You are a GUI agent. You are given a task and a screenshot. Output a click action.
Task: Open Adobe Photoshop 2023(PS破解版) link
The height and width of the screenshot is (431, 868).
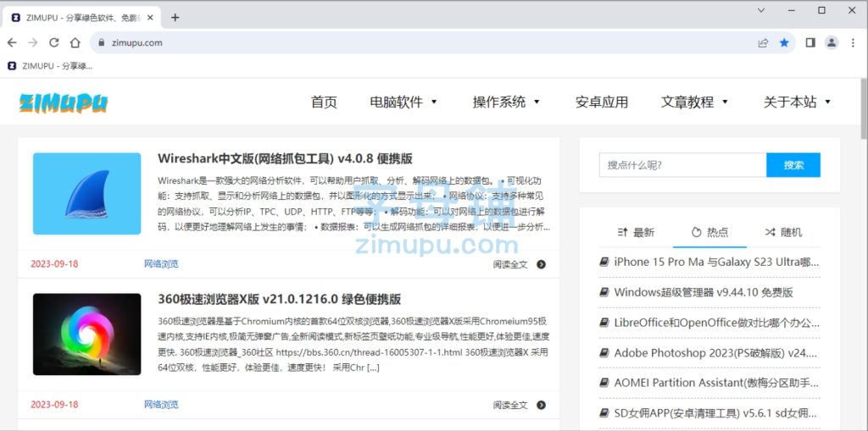(x=716, y=352)
